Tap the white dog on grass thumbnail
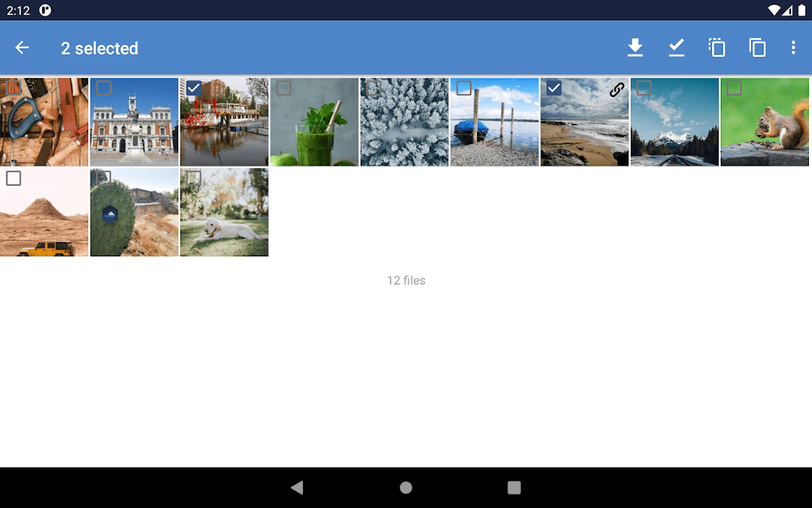Viewport: 812px width, 508px height. pos(224,213)
